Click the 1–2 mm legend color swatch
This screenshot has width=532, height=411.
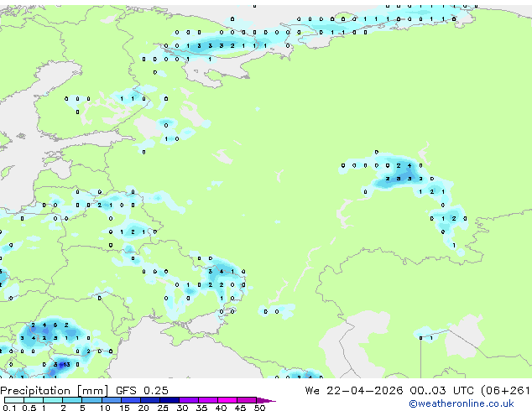pyautogui.click(x=53, y=400)
